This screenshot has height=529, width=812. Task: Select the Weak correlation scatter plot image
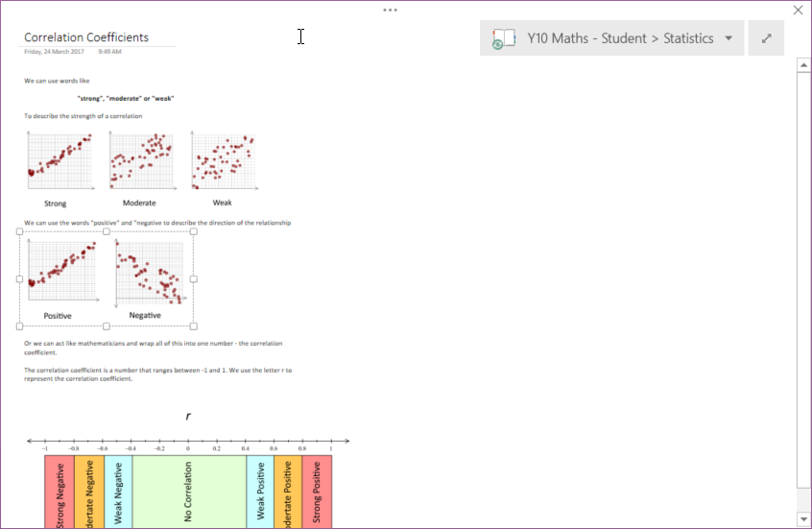coord(224,161)
